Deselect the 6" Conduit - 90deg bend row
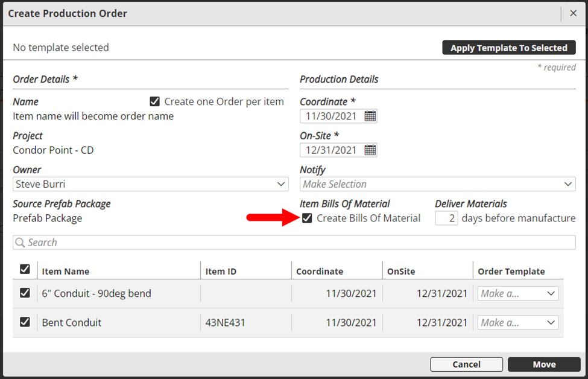 coord(25,293)
